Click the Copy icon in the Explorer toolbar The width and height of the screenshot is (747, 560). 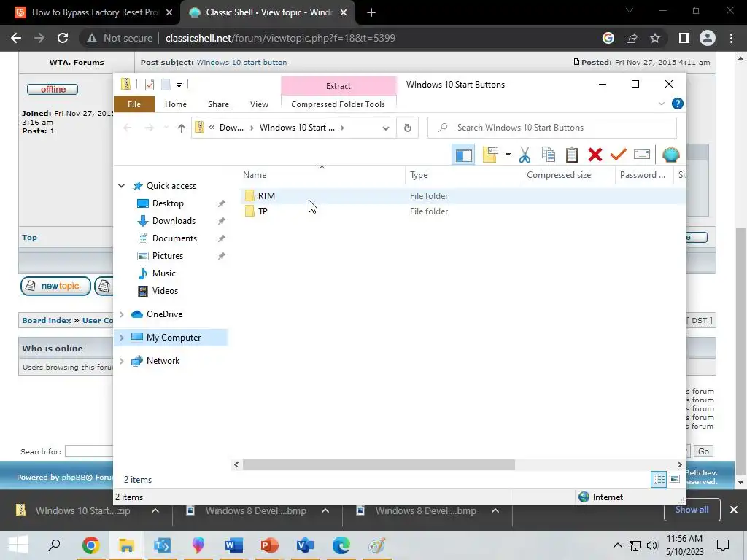point(549,155)
